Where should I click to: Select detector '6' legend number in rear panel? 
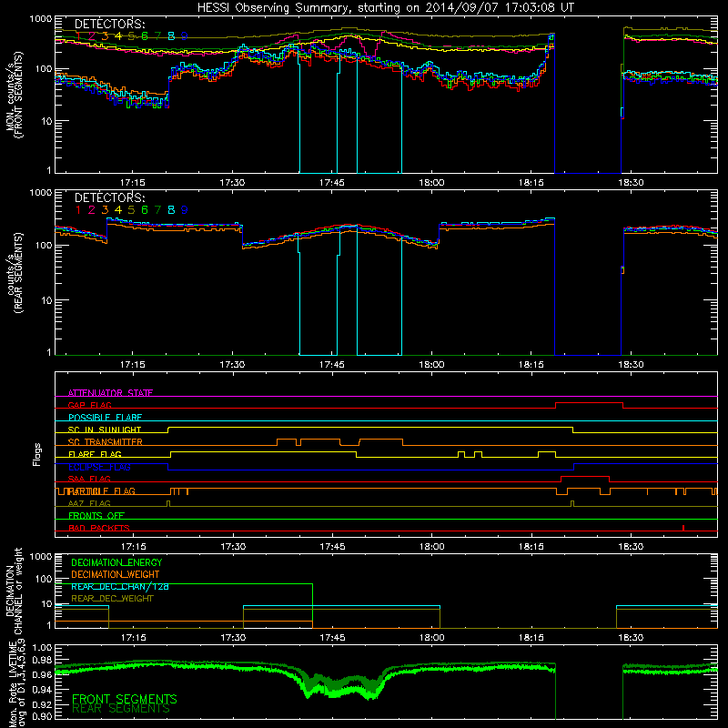pos(145,210)
